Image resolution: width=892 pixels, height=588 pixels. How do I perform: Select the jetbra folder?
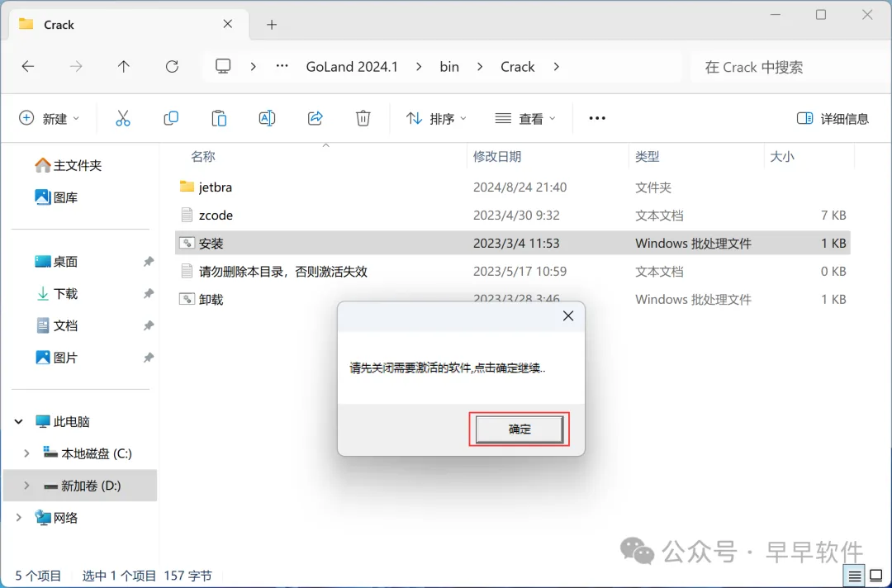click(513, 187)
